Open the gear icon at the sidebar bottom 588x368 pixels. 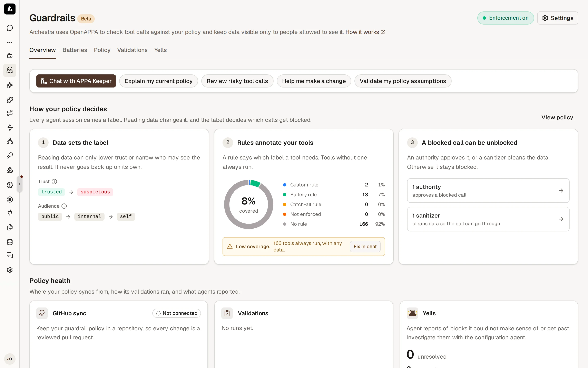point(10,270)
